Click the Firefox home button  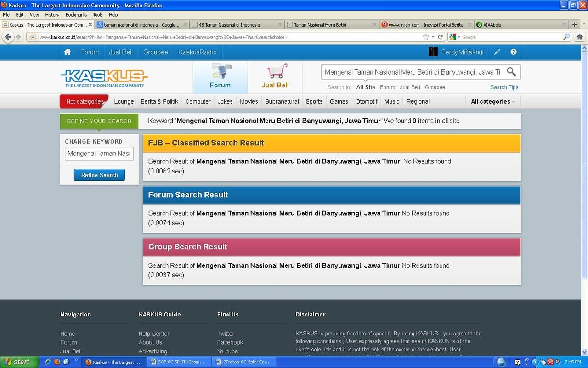pos(579,37)
